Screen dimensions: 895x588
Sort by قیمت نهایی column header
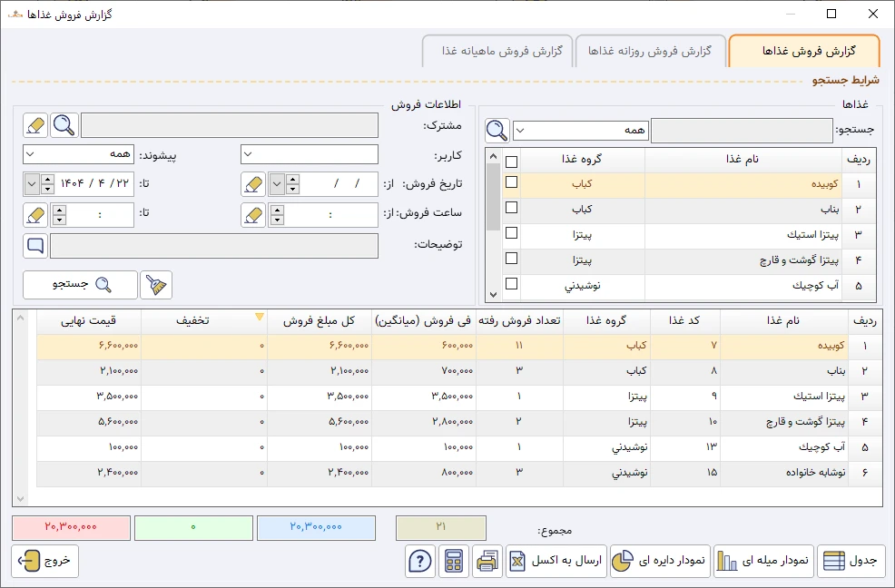click(88, 321)
